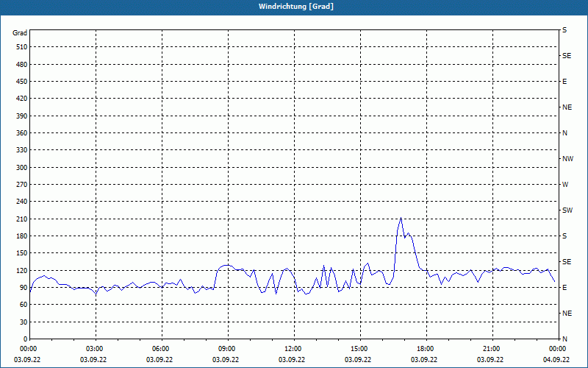588x368 pixels.
Task: Select the 210 degree axis label
Action: pyautogui.click(x=21, y=219)
